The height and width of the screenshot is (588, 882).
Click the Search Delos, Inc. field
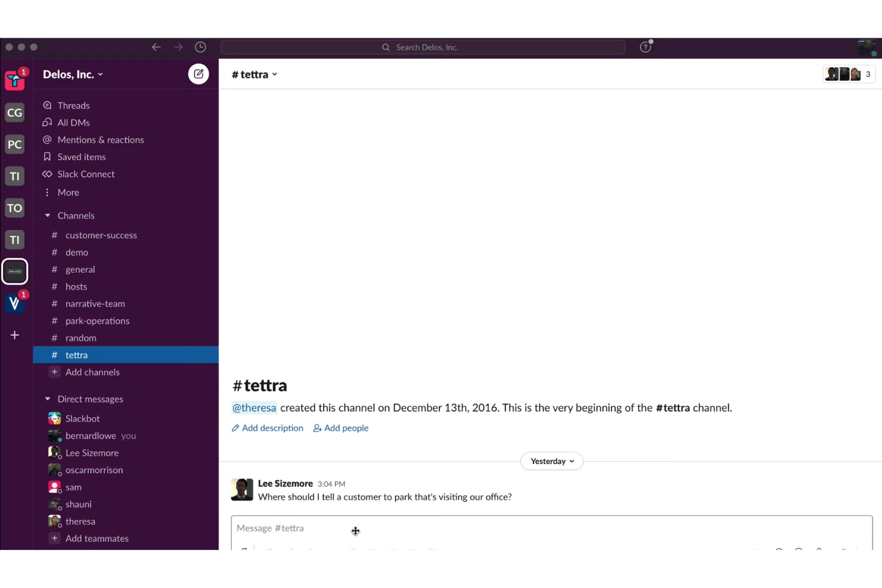(x=423, y=47)
